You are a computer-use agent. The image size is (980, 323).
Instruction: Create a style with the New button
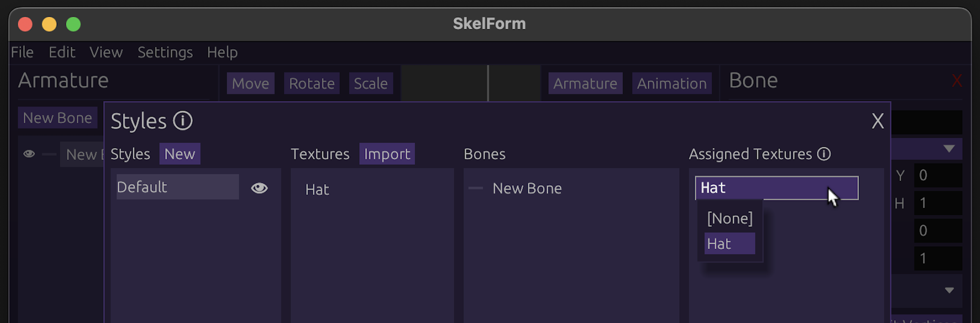point(179,153)
